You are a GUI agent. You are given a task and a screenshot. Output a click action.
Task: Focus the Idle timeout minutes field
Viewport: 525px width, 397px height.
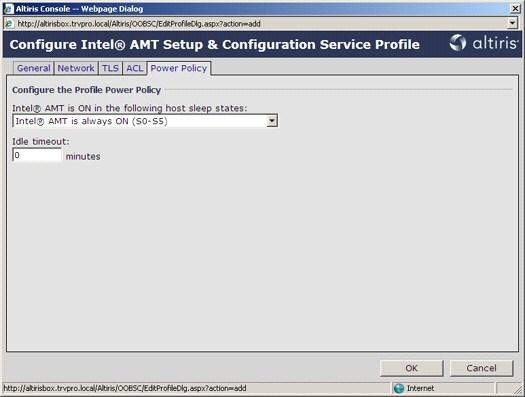[37, 155]
